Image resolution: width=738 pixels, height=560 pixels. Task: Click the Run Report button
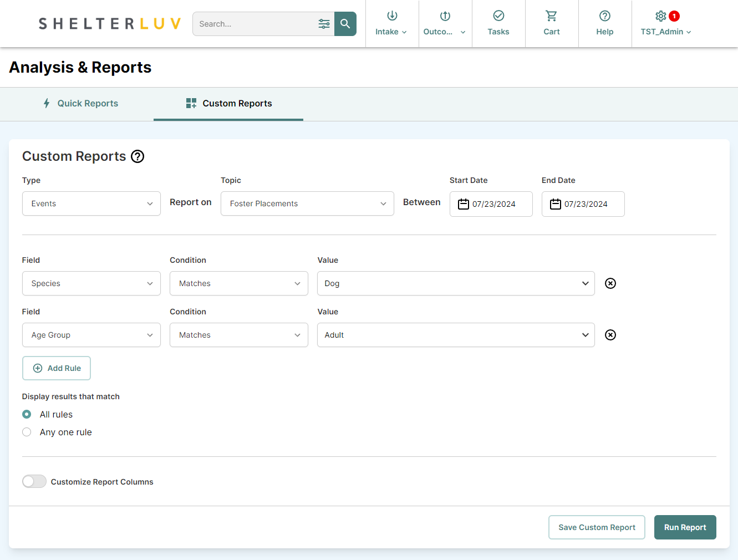[685, 527]
